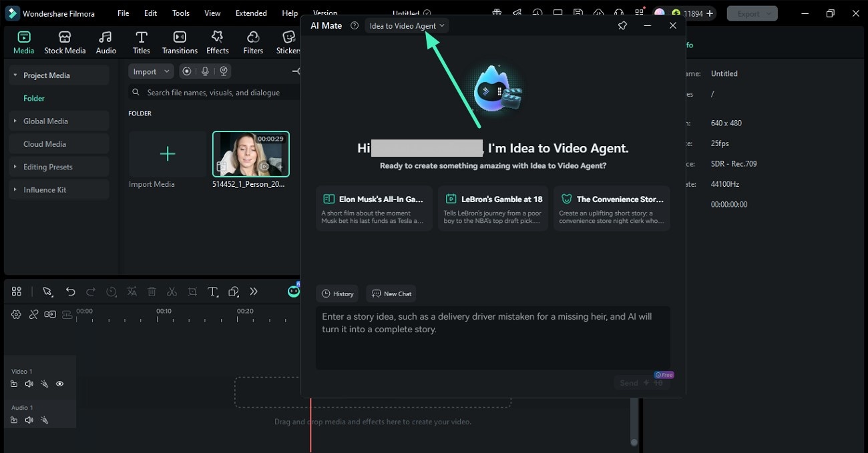Hide the Video 1 track eye

coord(60,384)
